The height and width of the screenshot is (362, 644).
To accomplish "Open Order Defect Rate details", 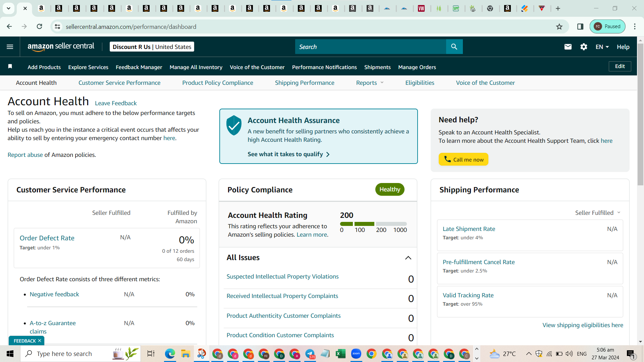I will pyautogui.click(x=47, y=238).
